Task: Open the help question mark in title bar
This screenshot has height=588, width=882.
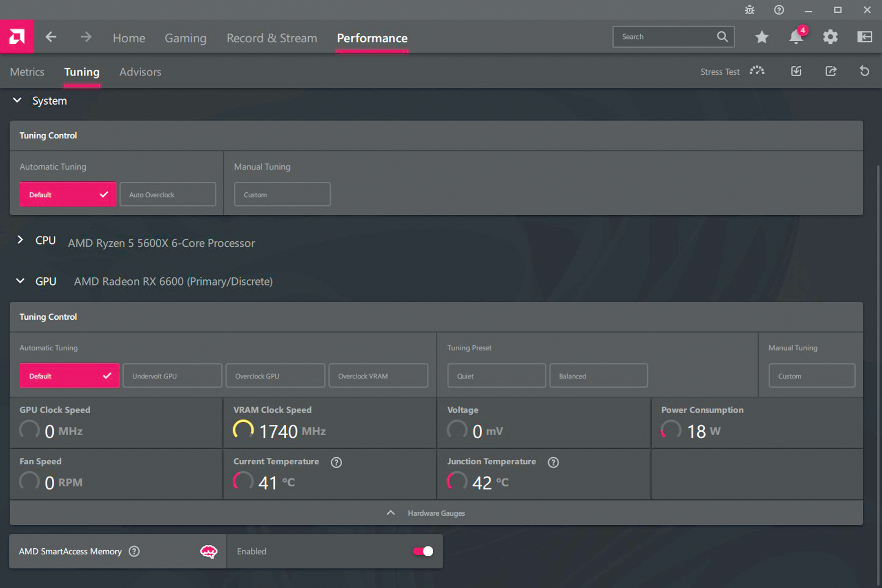Action: [x=779, y=10]
